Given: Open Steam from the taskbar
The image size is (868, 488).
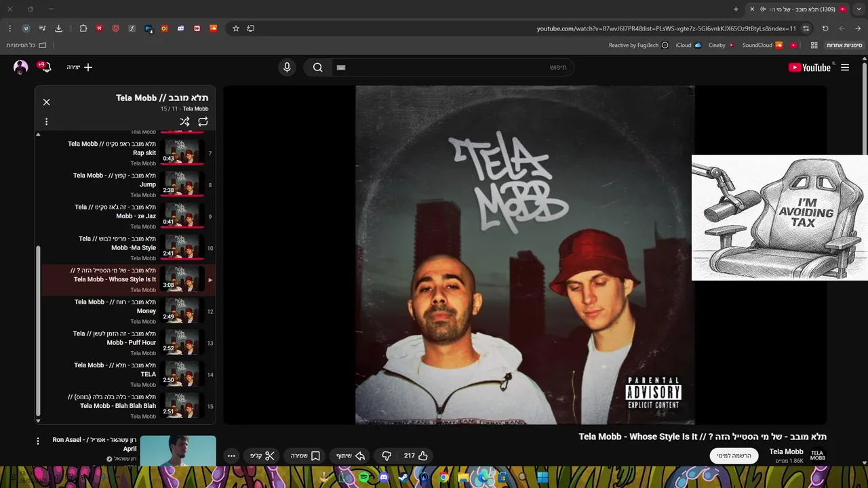Looking at the screenshot, I should tap(403, 477).
